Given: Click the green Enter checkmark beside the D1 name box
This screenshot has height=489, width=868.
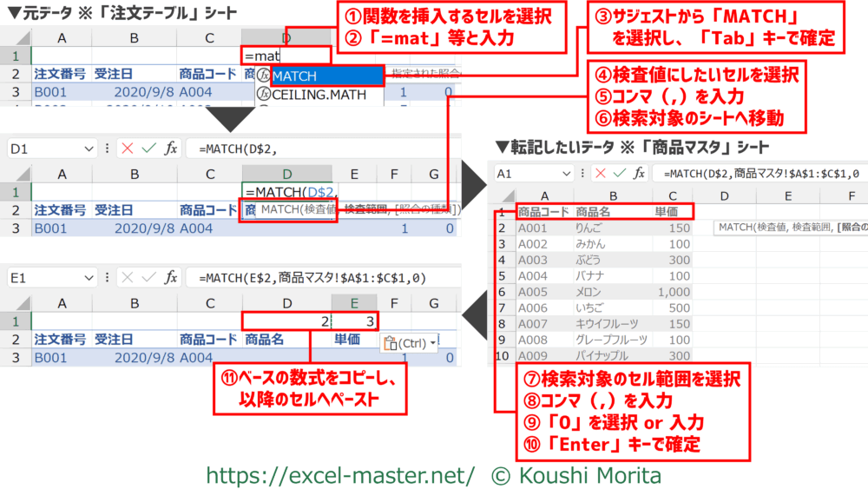Looking at the screenshot, I should tap(148, 149).
